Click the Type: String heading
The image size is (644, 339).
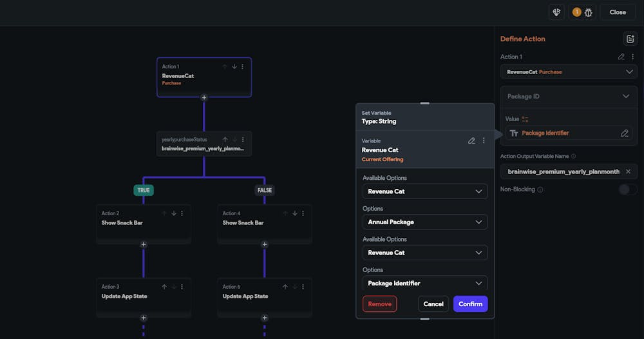pos(379,121)
